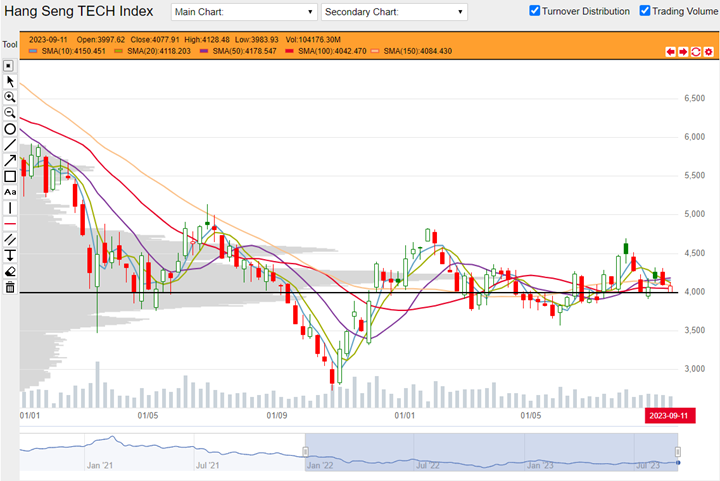Image resolution: width=720 pixels, height=481 pixels.
Task: Click the High:4128.48 value in header
Action: click(207, 39)
